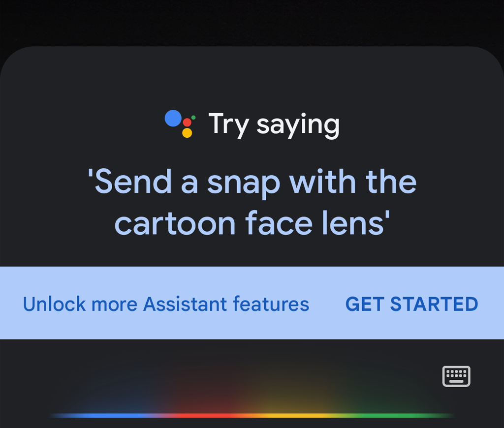Screen dimensions: 504x428
Task: Tap the 'cartoon face lens' suggestion line
Action: click(252, 223)
